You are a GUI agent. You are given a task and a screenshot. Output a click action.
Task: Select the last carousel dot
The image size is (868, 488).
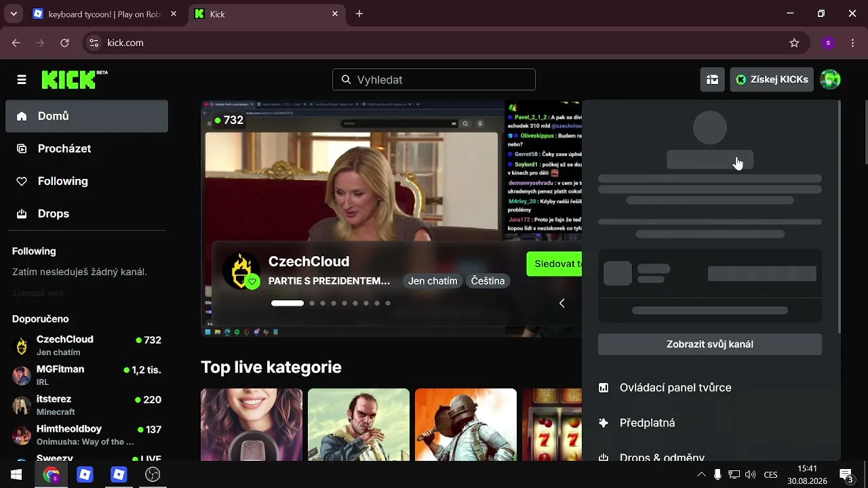388,303
